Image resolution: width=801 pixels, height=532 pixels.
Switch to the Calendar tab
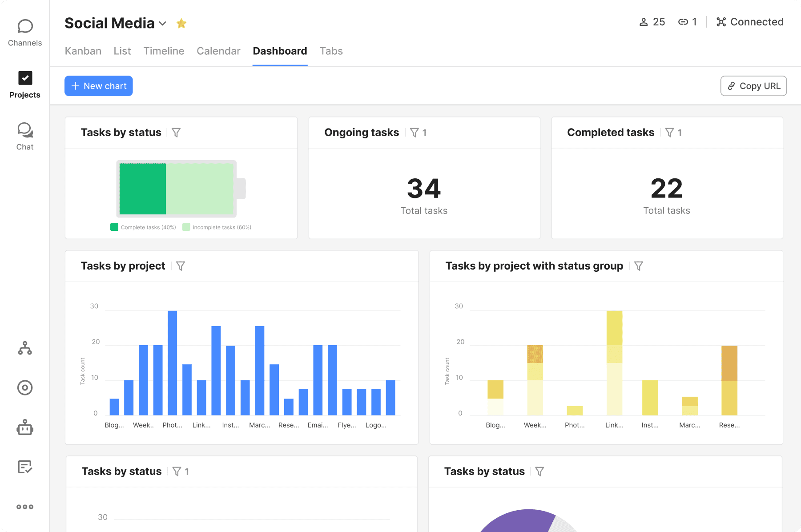click(218, 51)
